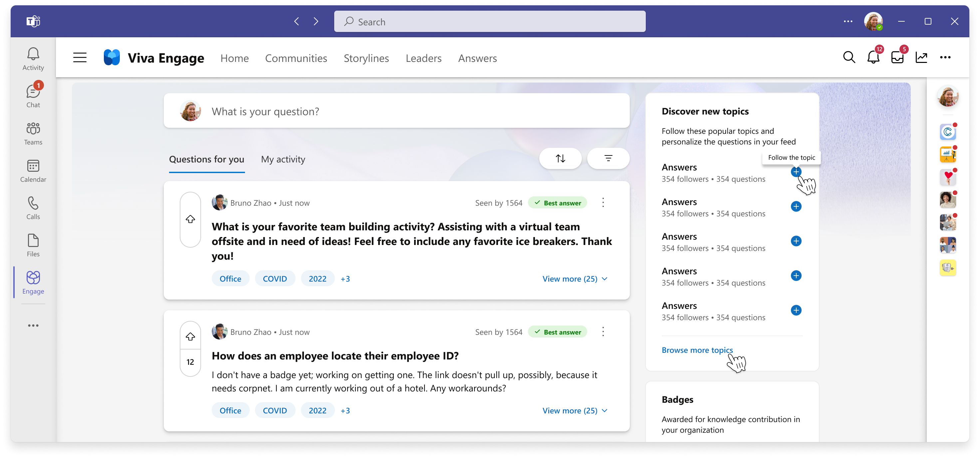Open the hamburger menu icon
This screenshot has width=980, height=458.
[x=79, y=58]
